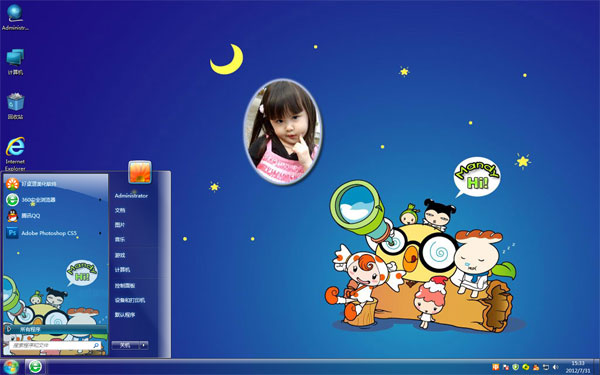
Task: Open the shutdown options arrow beside 关机
Action: click(x=143, y=345)
